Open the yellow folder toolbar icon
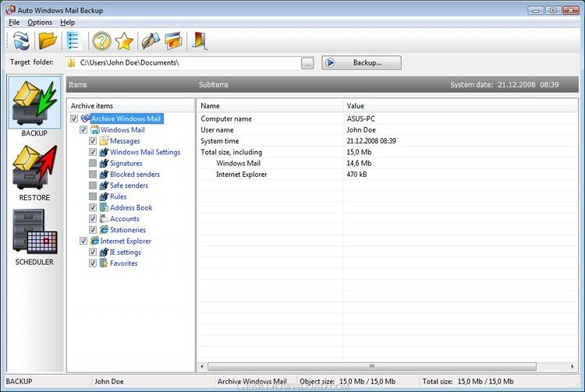Image resolution: width=585 pixels, height=392 pixels. (x=48, y=41)
